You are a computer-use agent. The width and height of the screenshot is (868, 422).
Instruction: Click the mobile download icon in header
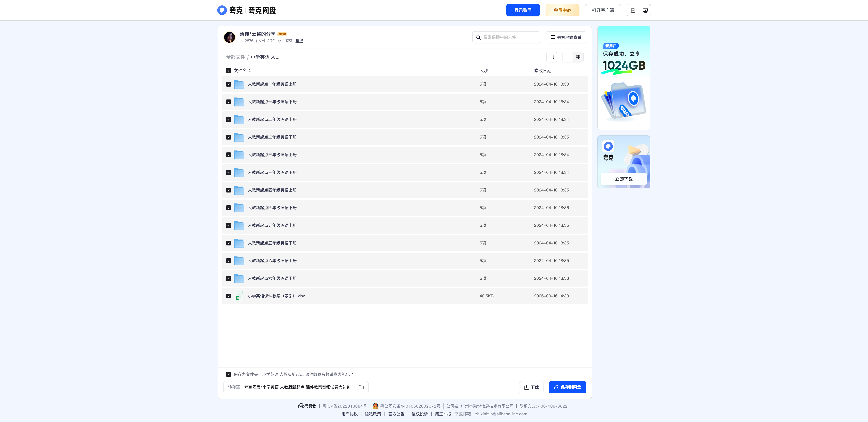click(633, 10)
